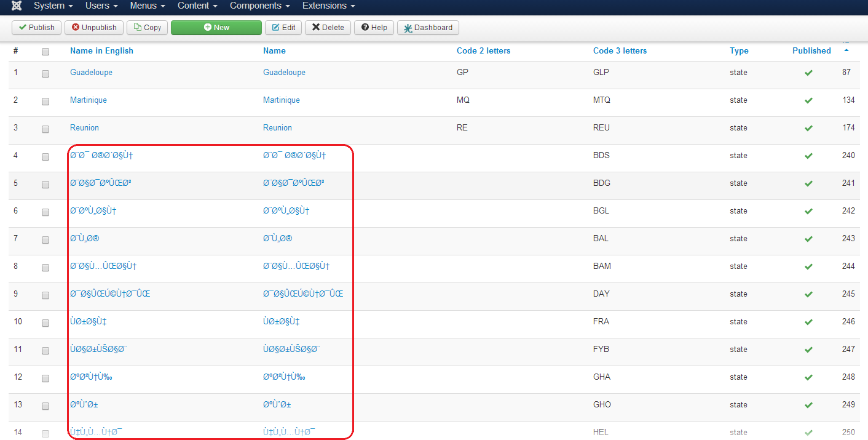Screen dimensions: 868x440
Task: Click the Unpublish toolbar button
Action: [x=94, y=28]
